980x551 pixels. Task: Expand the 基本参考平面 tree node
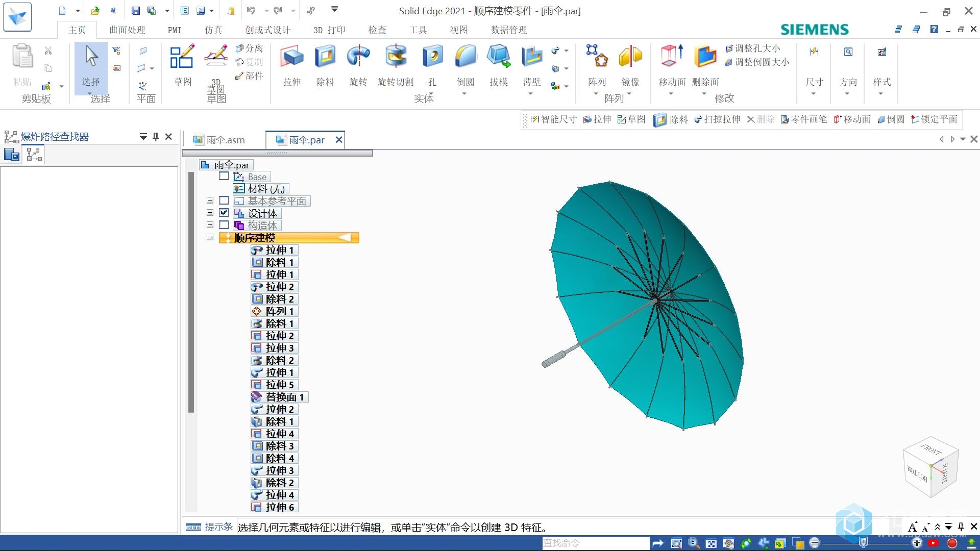210,201
